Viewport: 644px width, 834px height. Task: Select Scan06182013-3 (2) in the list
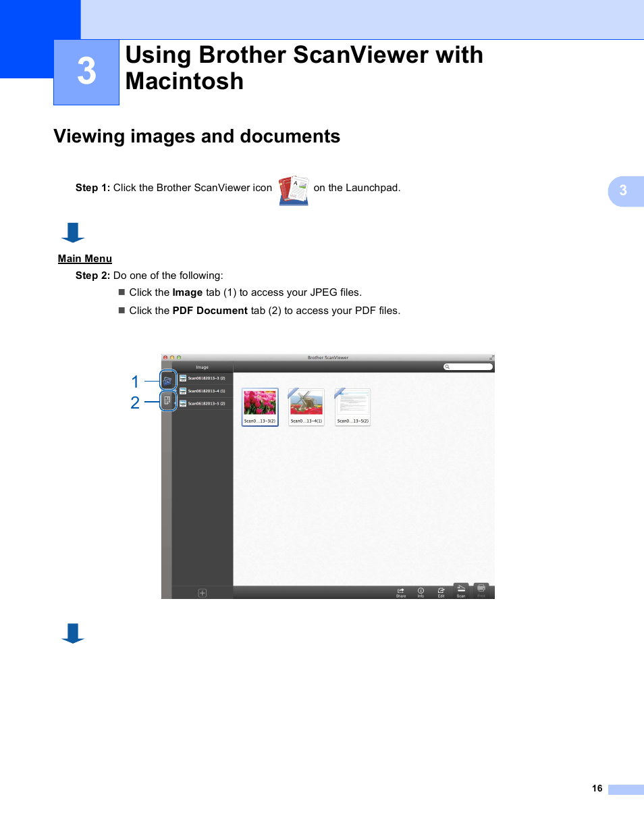click(203, 378)
